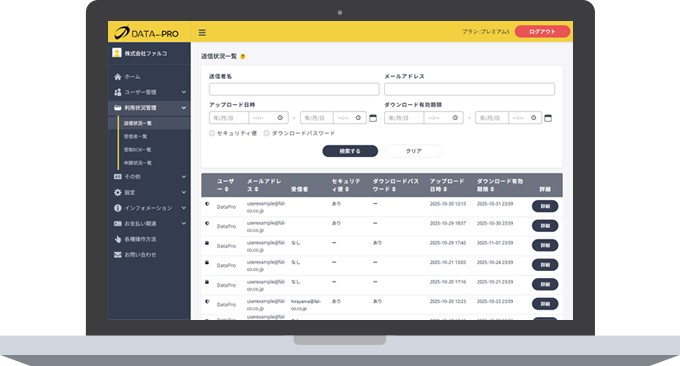Click the ダウンロード有効期限 start date field
This screenshot has height=366, width=680.
[404, 118]
